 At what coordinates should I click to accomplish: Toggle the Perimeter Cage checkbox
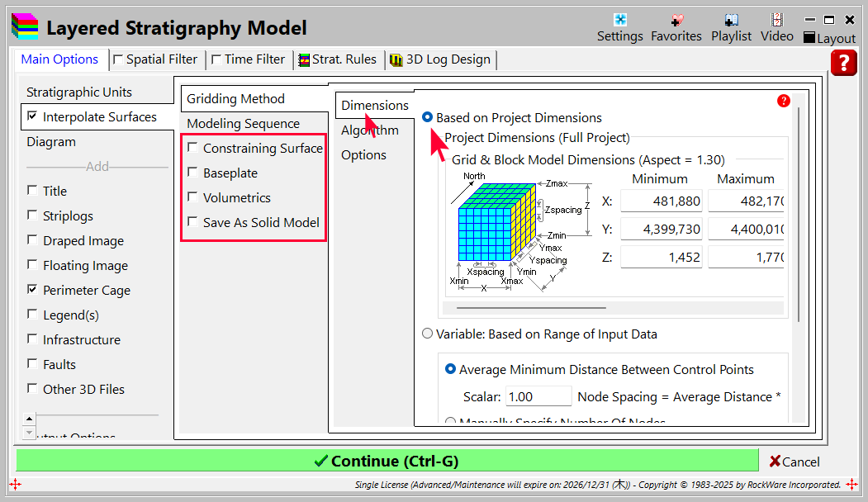click(32, 290)
